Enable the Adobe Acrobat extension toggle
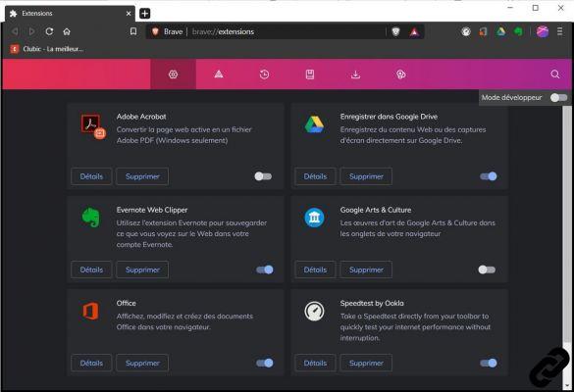This screenshot has height=392, width=574. [x=263, y=176]
